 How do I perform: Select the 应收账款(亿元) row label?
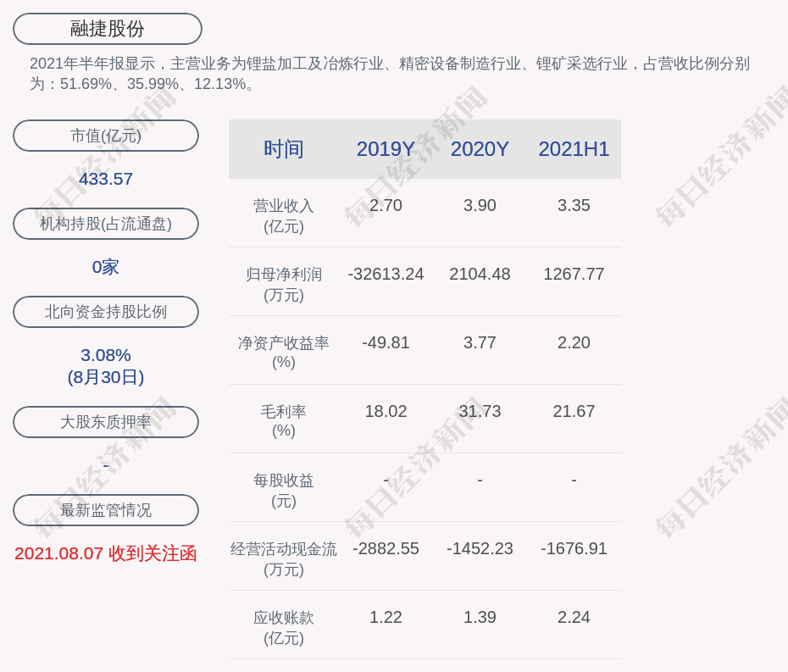pos(283,627)
